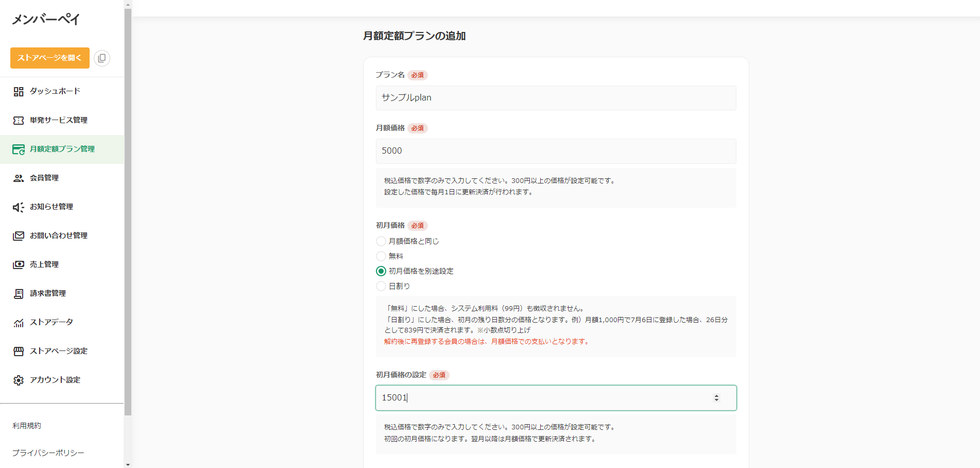Open お知らせ管理 page
Screen dimensions: 980x468
[x=62, y=207]
